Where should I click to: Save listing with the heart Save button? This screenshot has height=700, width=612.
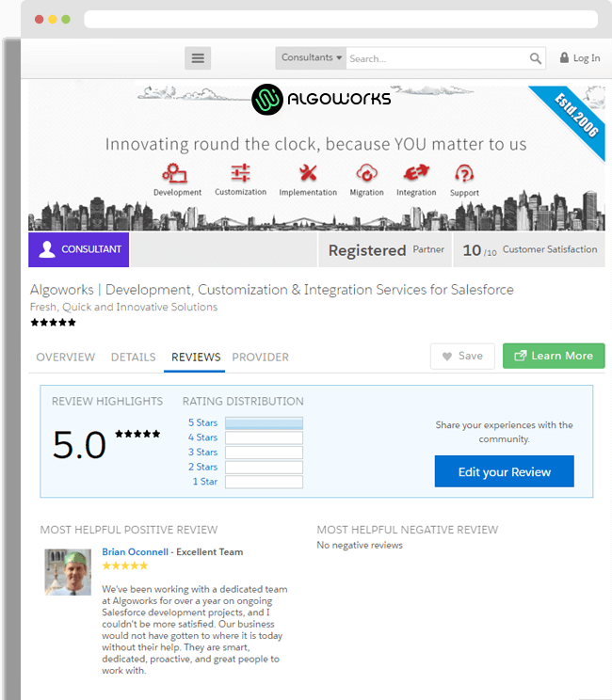(x=461, y=356)
